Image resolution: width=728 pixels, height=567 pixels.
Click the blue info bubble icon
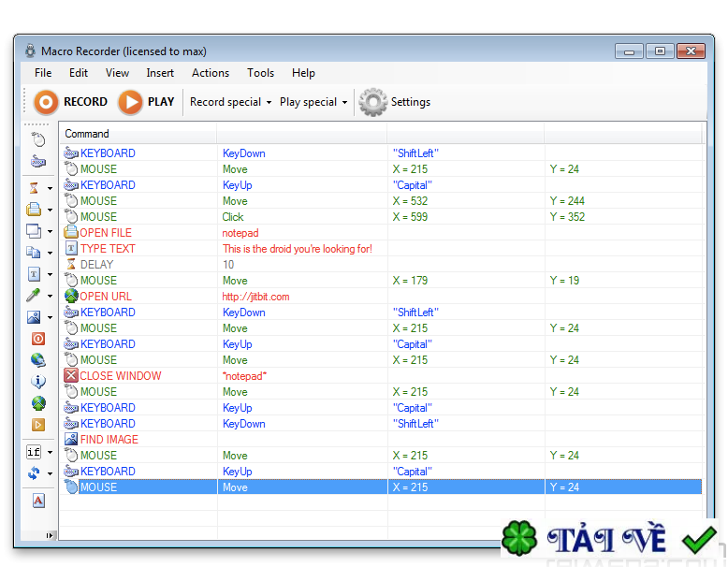pos(37,382)
